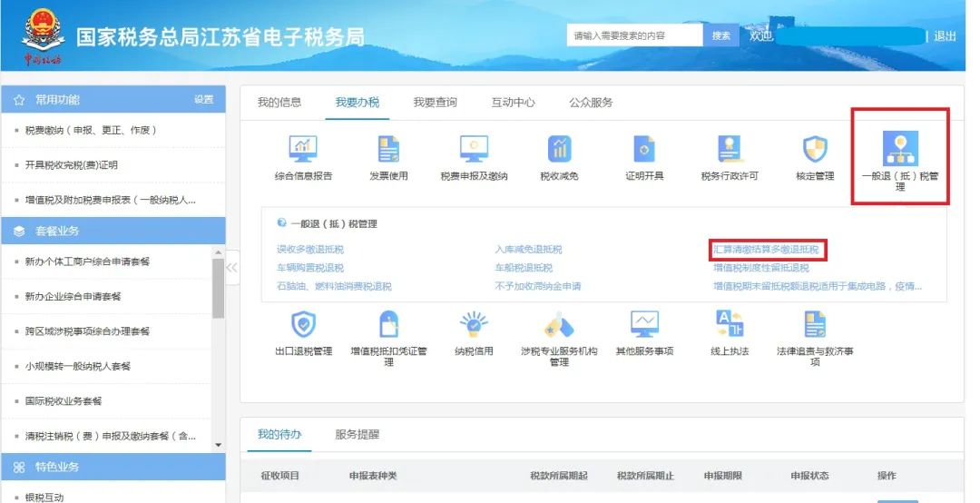Open 不予加收滞纳金申请 link
980x503 pixels.
538,286
